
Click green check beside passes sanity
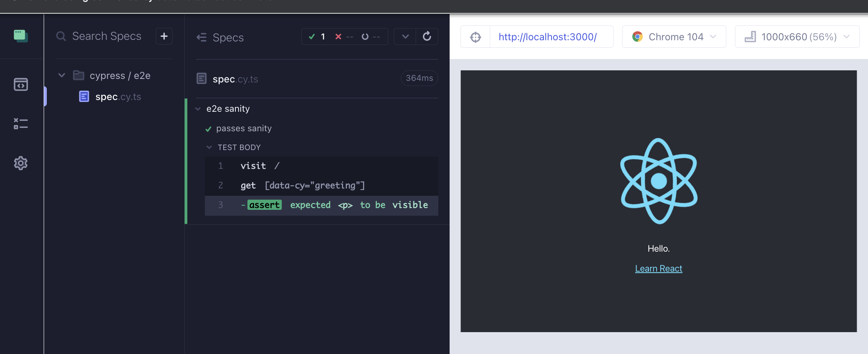[x=208, y=129]
